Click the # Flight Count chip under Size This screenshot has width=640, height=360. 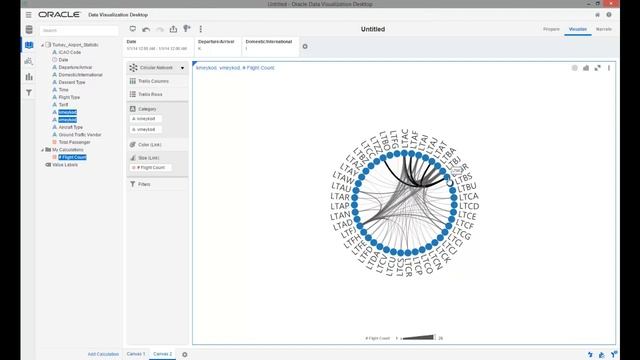click(x=151, y=168)
